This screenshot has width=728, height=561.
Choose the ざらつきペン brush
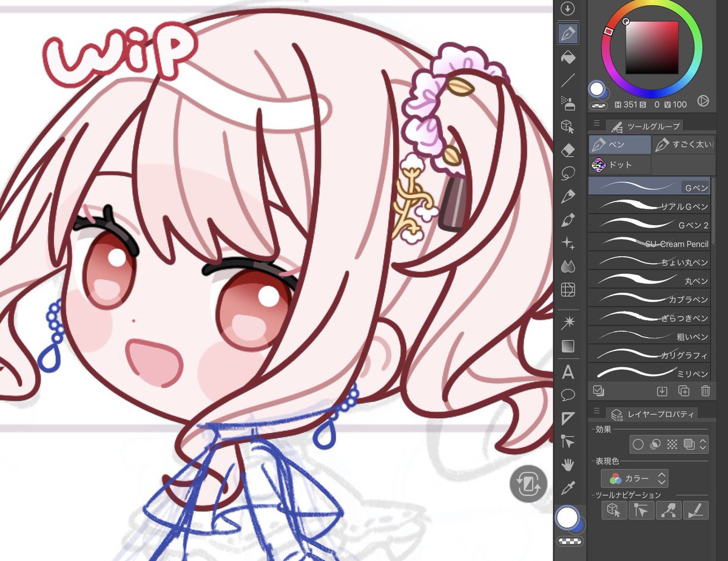pyautogui.click(x=649, y=317)
